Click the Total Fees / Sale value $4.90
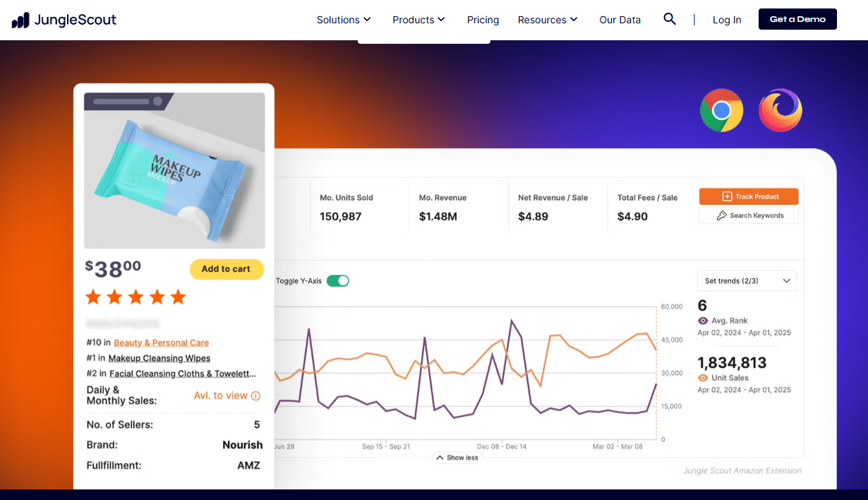The width and height of the screenshot is (868, 500). click(x=632, y=217)
